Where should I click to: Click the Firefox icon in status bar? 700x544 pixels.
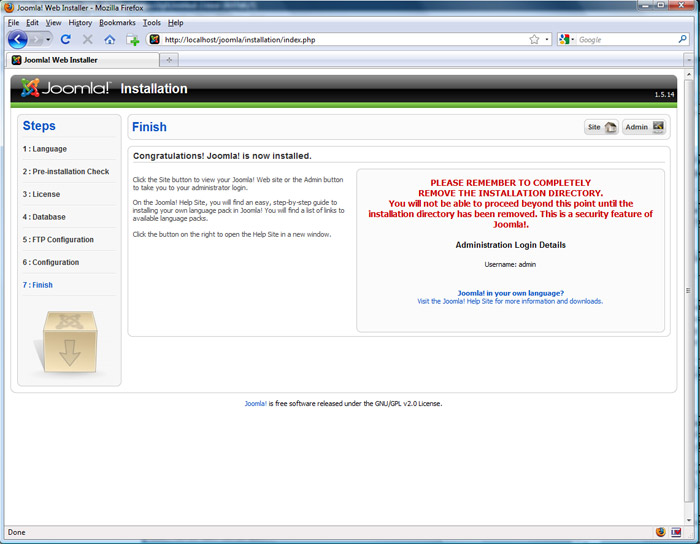point(661,532)
